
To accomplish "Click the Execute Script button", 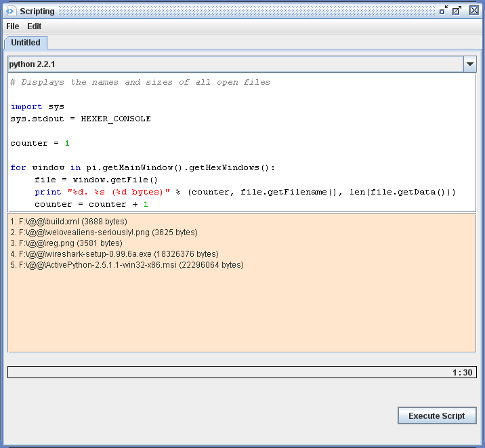I will [x=437, y=415].
